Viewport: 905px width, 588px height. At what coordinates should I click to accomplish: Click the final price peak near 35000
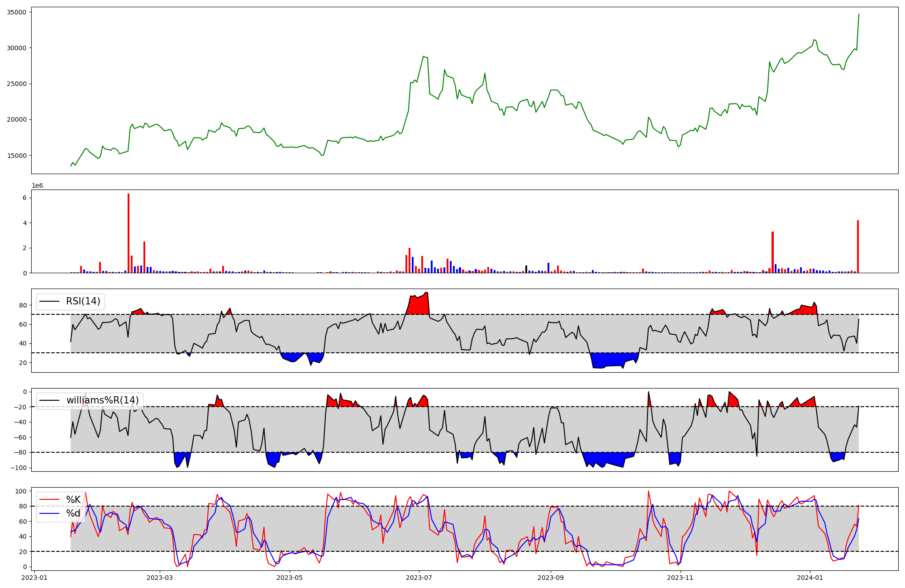(858, 15)
